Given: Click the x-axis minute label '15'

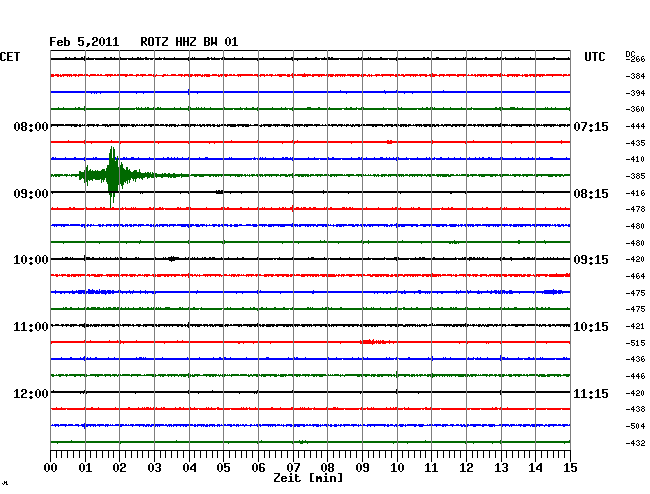Looking at the screenshot, I should click(x=570, y=468).
